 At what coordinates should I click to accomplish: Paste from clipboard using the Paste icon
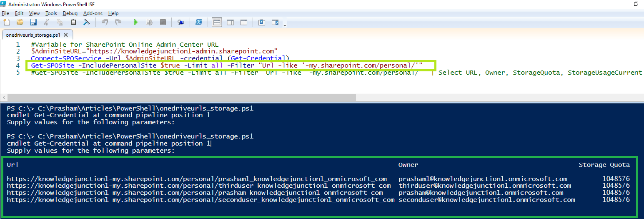click(73, 22)
